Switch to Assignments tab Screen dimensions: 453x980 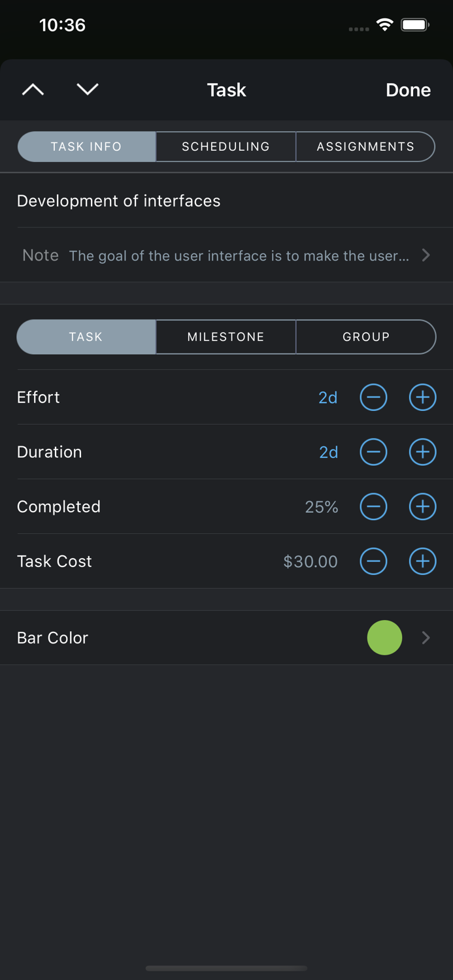[365, 146]
